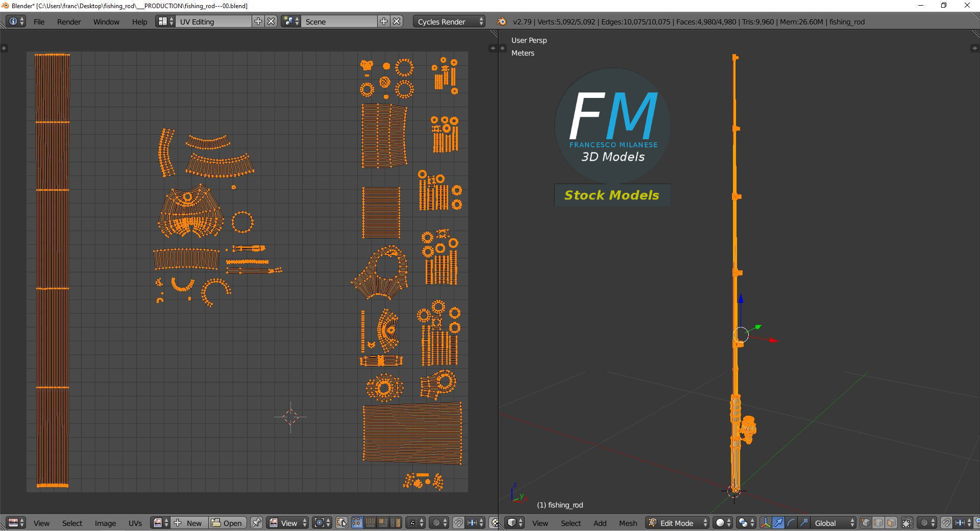This screenshot has height=531, width=980.
Task: Click the red X-axis arrow of the gizmo
Action: pyautogui.click(x=773, y=340)
